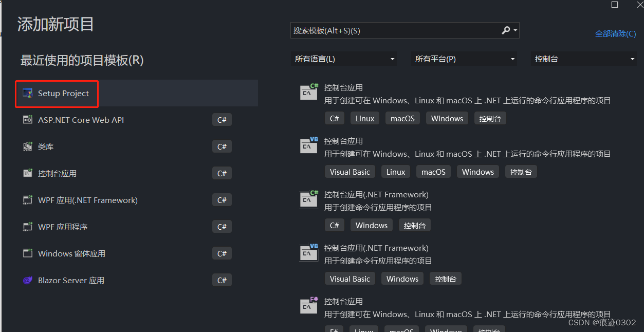Click the VB 控制台应用(.NET Framework) icon
The height and width of the screenshot is (332, 644).
pos(309,252)
